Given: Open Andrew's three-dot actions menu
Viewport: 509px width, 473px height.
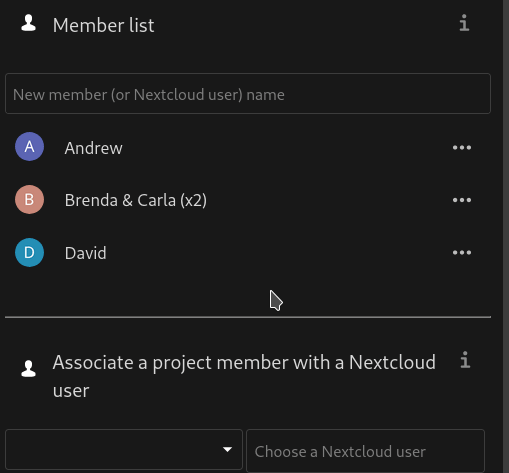Looking at the screenshot, I should (x=462, y=147).
